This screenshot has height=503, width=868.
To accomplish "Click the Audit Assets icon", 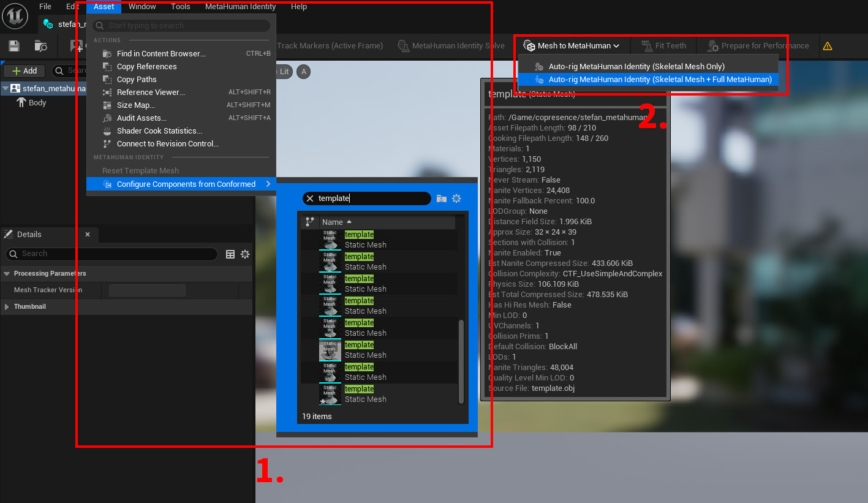I will 107,118.
